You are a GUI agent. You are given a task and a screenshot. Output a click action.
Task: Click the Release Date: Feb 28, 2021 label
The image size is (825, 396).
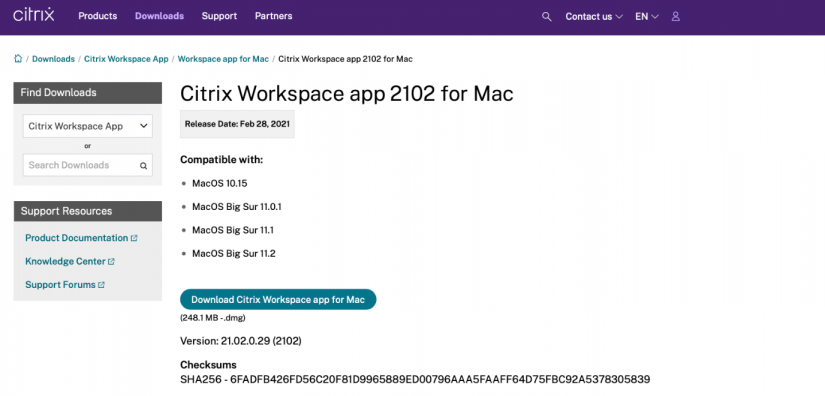(237, 124)
